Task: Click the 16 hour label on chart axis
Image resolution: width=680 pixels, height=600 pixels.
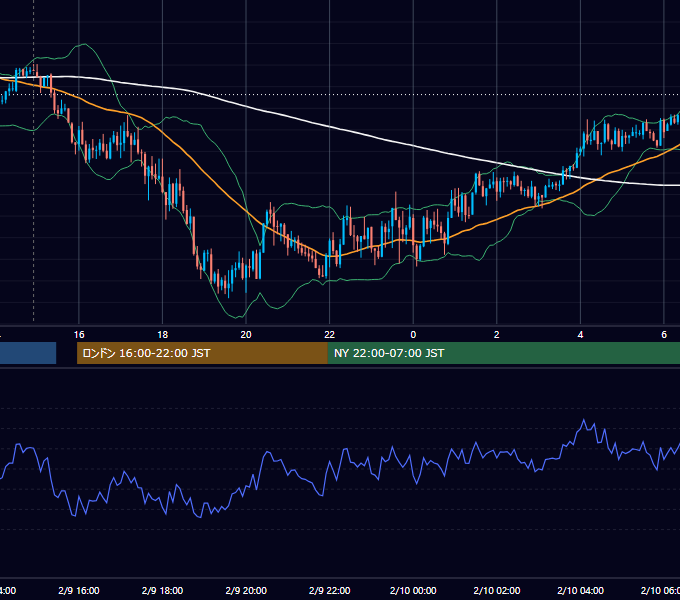Action: (x=79, y=335)
